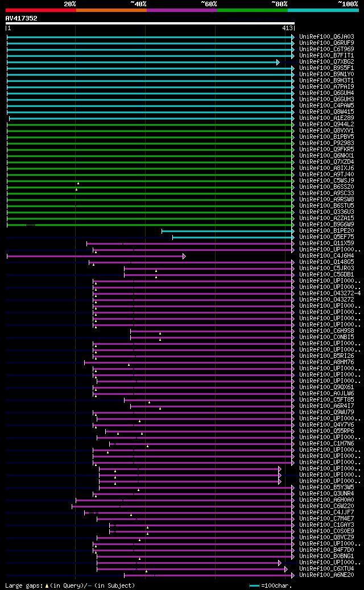The image size is (364, 590).
Task: Click the purple alignment bar for Q11X59
Action: pyautogui.click(x=191, y=244)
